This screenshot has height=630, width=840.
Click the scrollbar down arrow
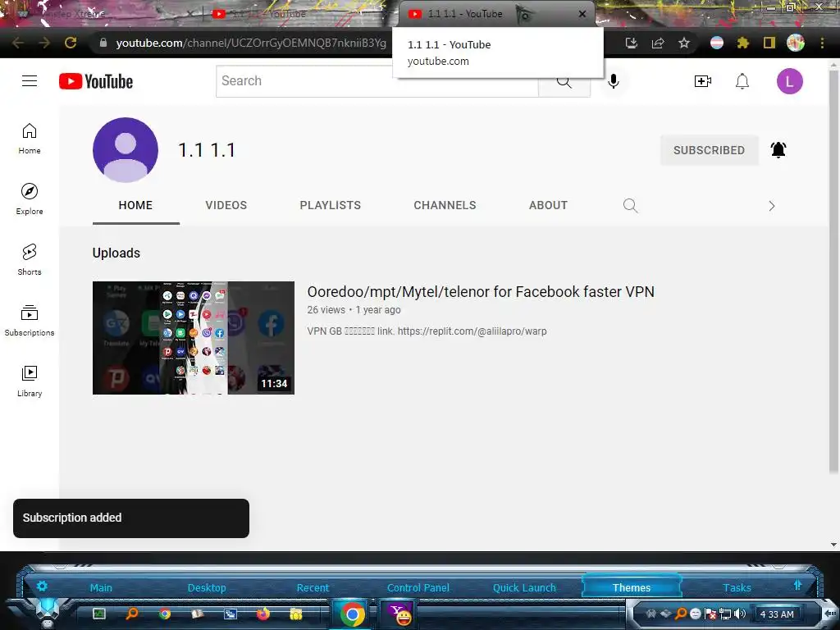tap(833, 545)
